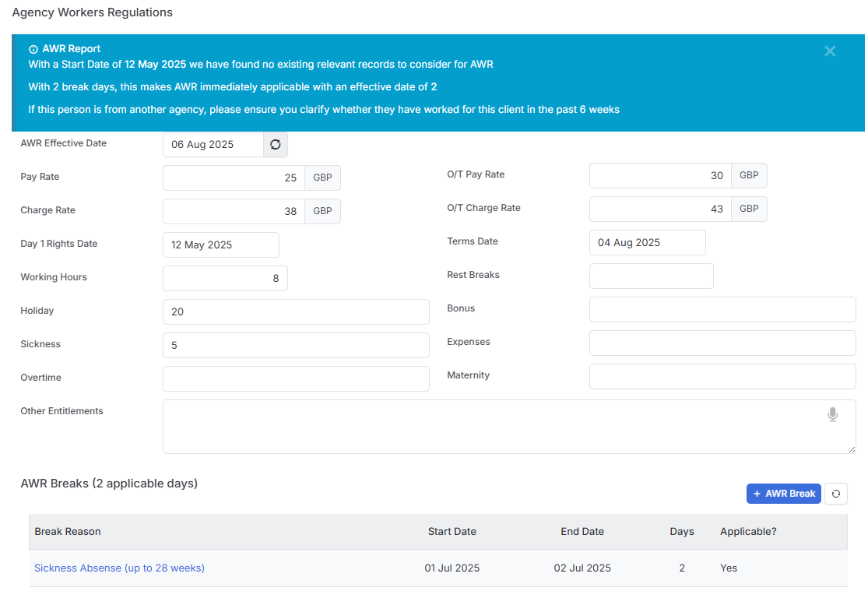Click the Agency Workers Regulations heading

click(93, 12)
